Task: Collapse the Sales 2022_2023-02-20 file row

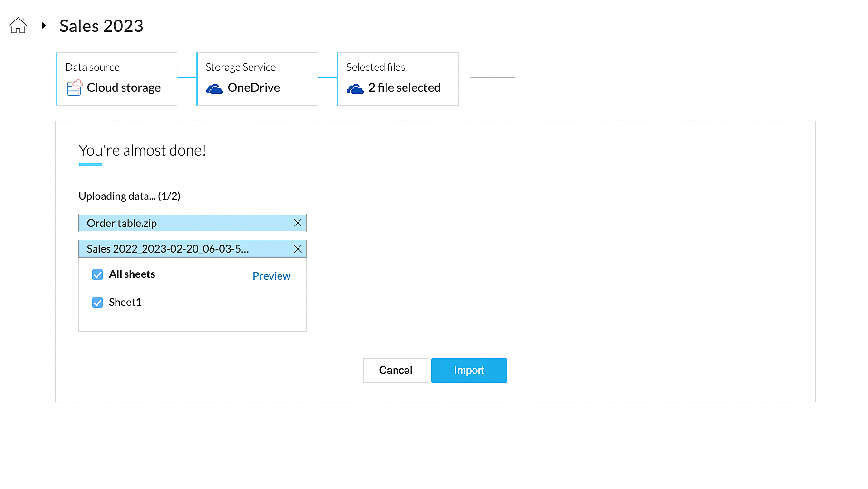Action: click(193, 249)
